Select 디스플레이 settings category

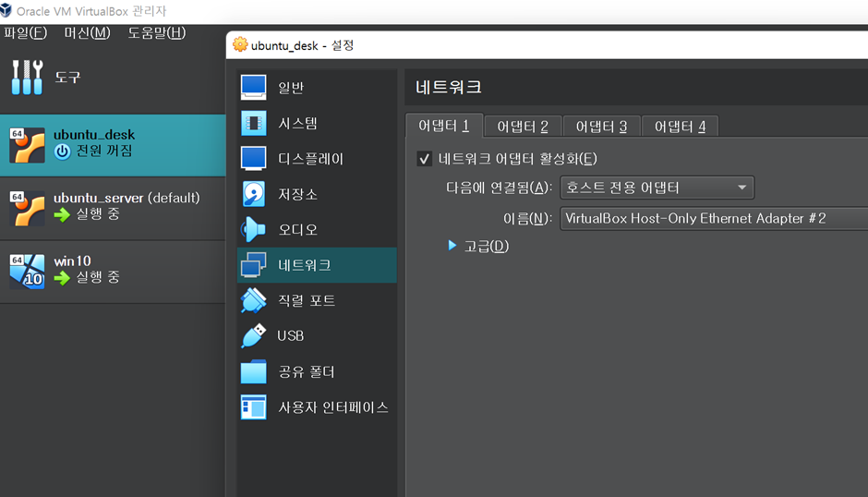(317, 159)
